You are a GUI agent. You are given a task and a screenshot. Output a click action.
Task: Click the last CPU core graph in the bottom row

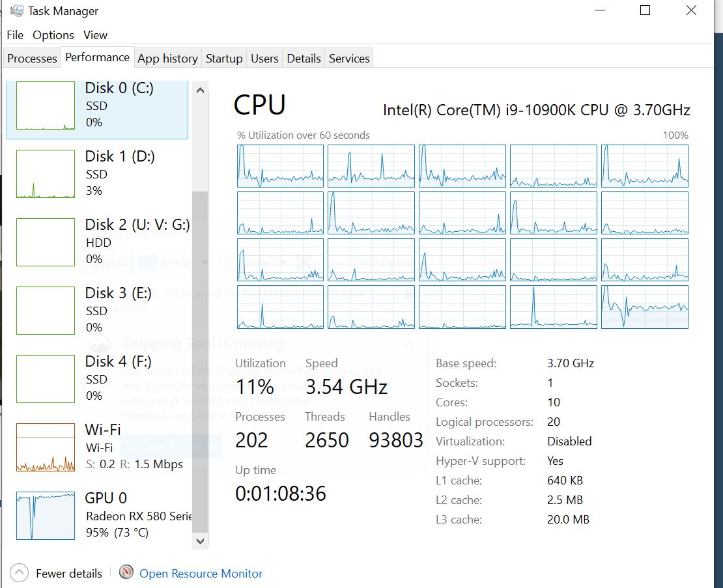(x=645, y=307)
